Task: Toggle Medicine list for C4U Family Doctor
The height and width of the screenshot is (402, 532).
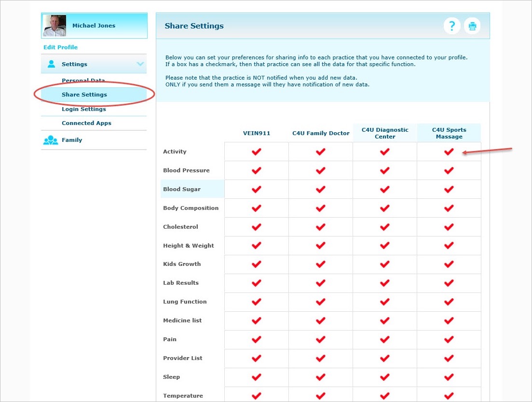Action: point(321,320)
